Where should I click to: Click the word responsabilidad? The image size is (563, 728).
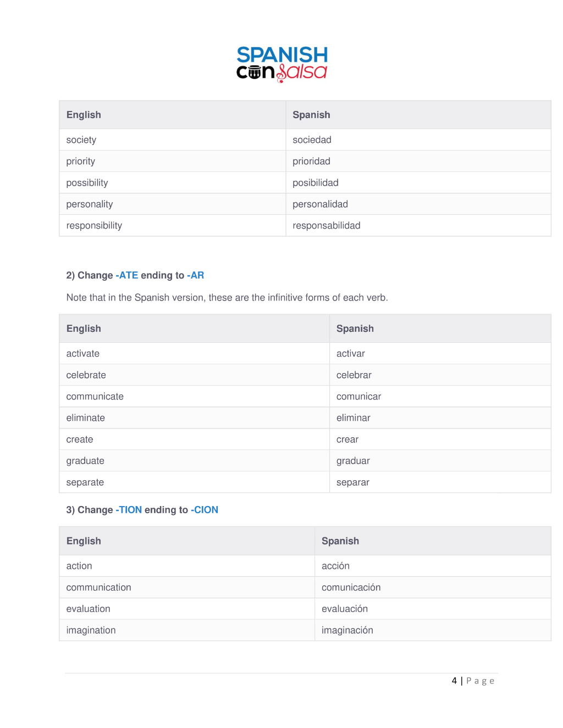tap(327, 226)
